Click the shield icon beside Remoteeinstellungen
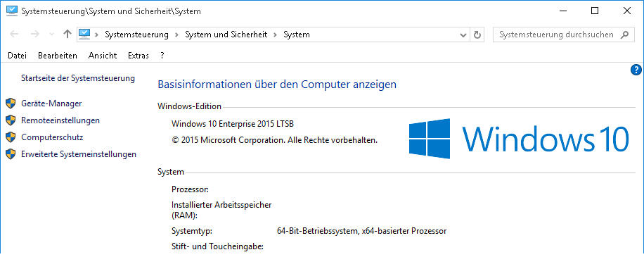Image resolution: width=644 pixels, height=257 pixels. tap(11, 120)
